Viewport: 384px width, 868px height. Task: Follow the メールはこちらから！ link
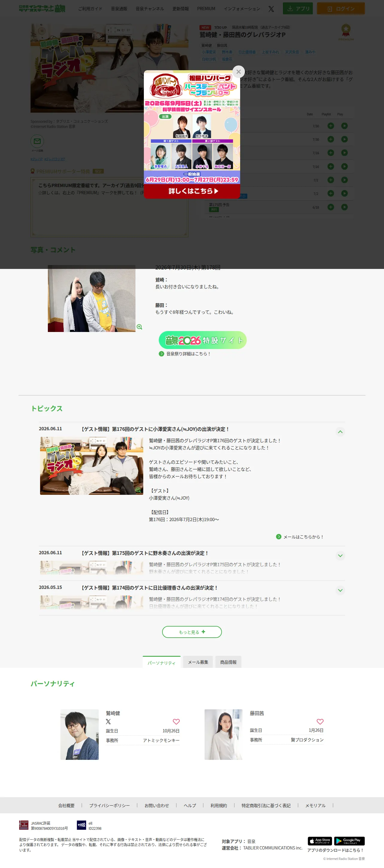click(x=304, y=537)
